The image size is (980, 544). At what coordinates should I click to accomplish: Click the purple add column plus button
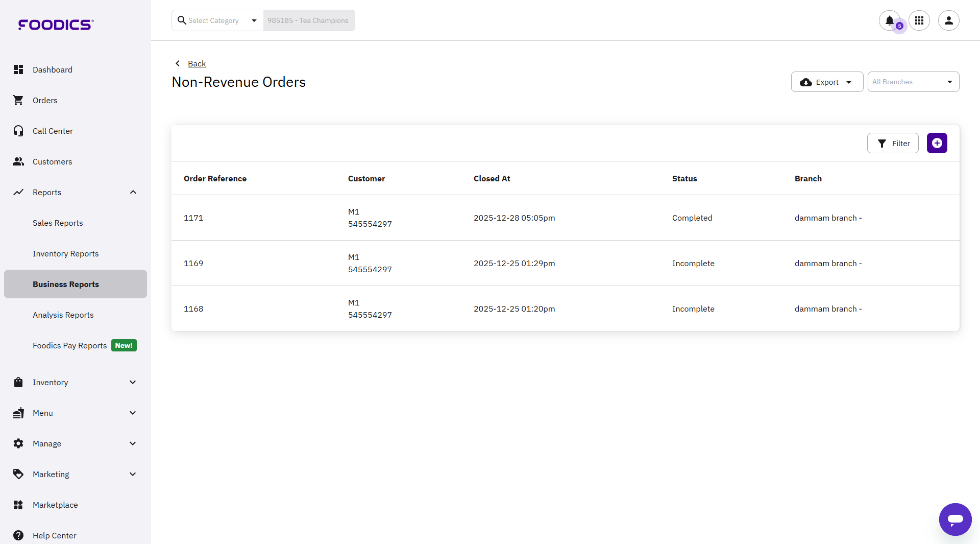point(937,144)
